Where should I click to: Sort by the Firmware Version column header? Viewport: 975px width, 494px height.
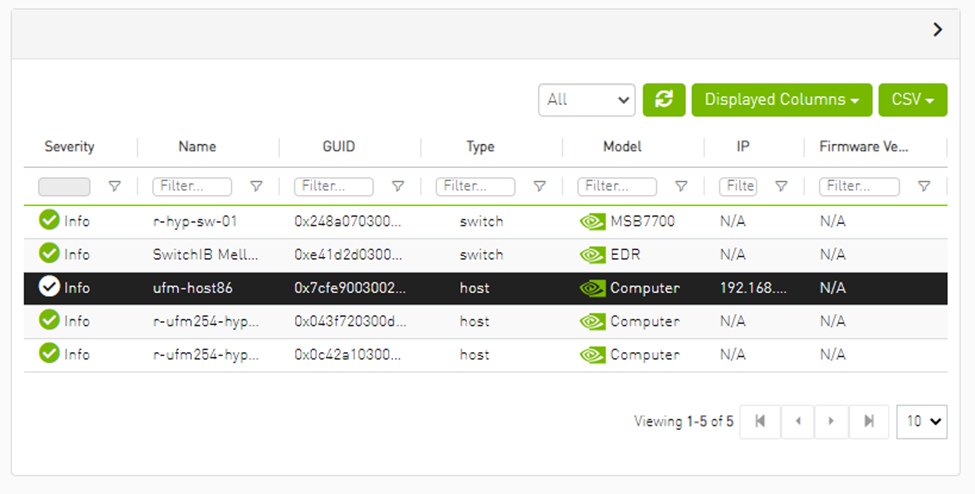[x=863, y=147]
